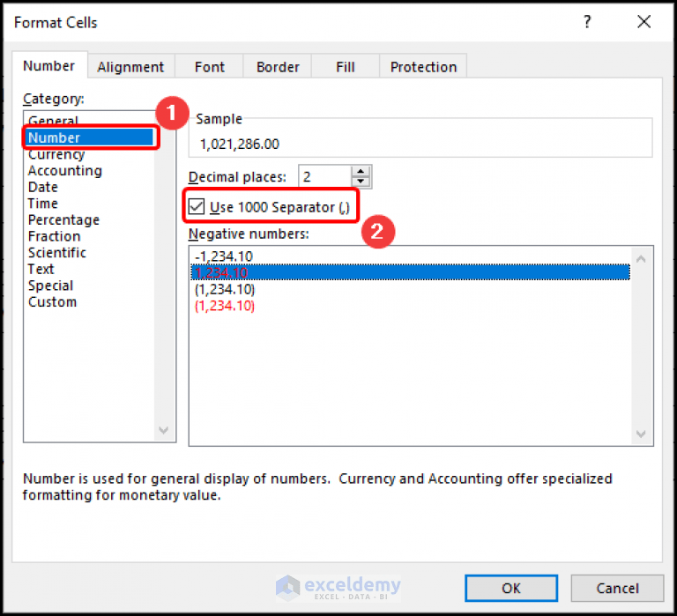Image resolution: width=677 pixels, height=616 pixels.
Task: Open the Fill tab
Action: coord(346,67)
